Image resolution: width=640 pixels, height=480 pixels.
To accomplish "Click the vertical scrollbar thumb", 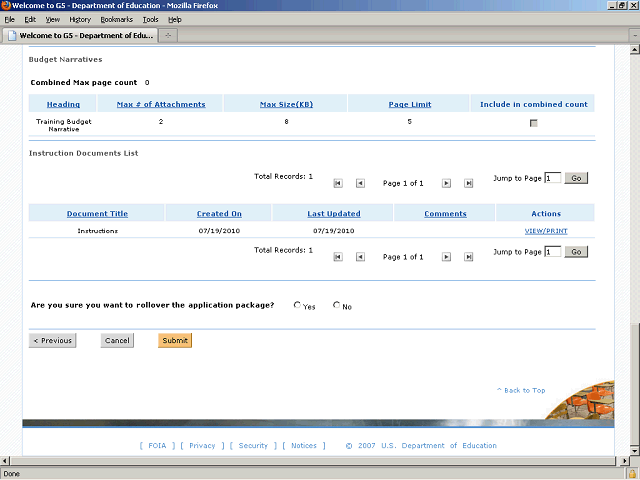I will (x=635, y=384).
